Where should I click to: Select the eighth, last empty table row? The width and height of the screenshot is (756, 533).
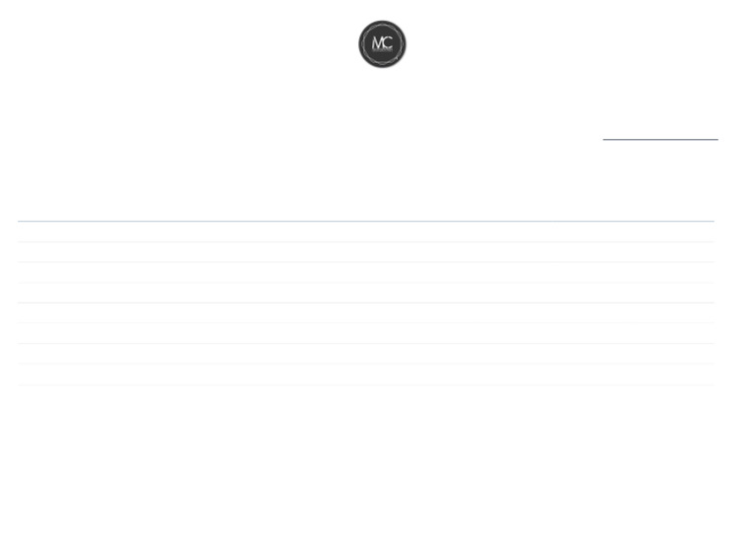pos(366,374)
